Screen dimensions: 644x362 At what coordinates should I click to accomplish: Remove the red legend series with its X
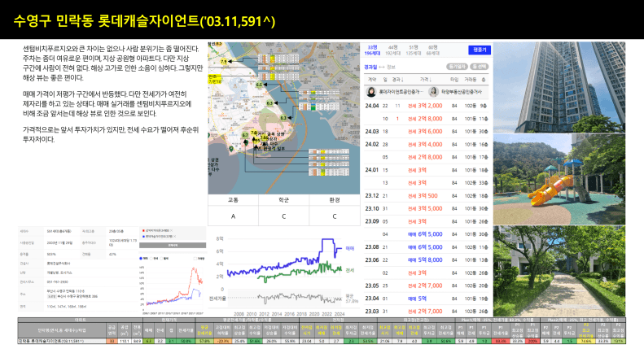[x=171, y=230]
